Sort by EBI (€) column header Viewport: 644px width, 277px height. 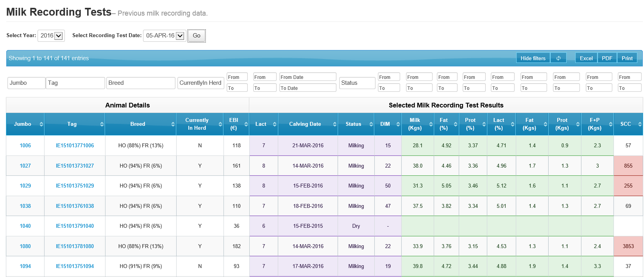[236, 124]
